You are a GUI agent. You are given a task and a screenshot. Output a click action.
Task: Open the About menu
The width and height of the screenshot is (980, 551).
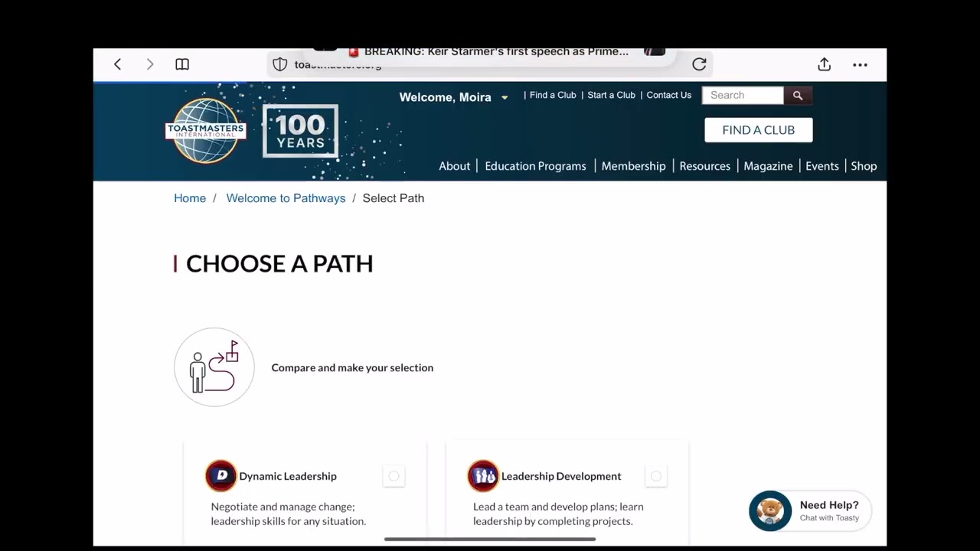[455, 166]
